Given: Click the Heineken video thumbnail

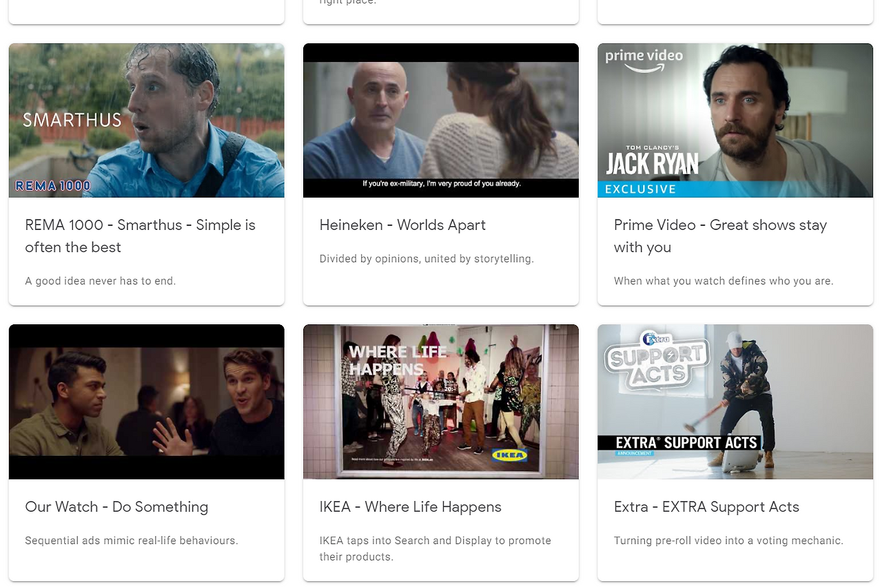Looking at the screenshot, I should (x=441, y=120).
